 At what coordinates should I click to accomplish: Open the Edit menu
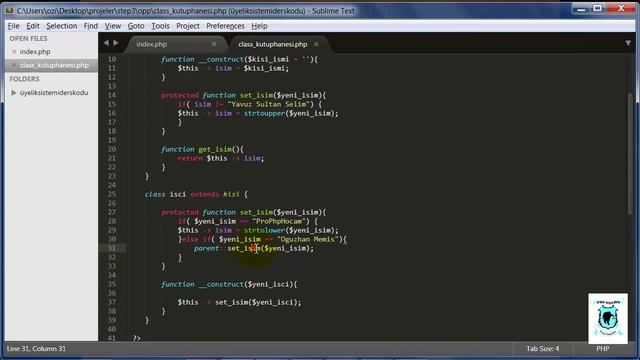pyautogui.click(x=33, y=26)
